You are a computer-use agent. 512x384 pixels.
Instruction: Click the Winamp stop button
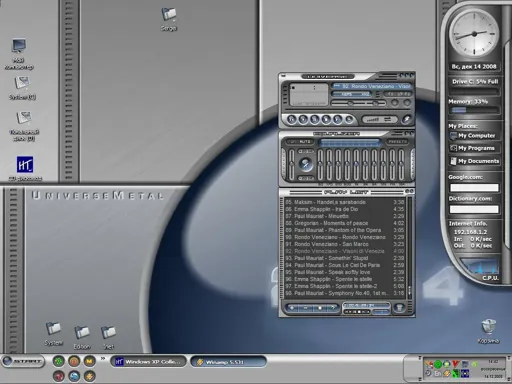(326, 119)
